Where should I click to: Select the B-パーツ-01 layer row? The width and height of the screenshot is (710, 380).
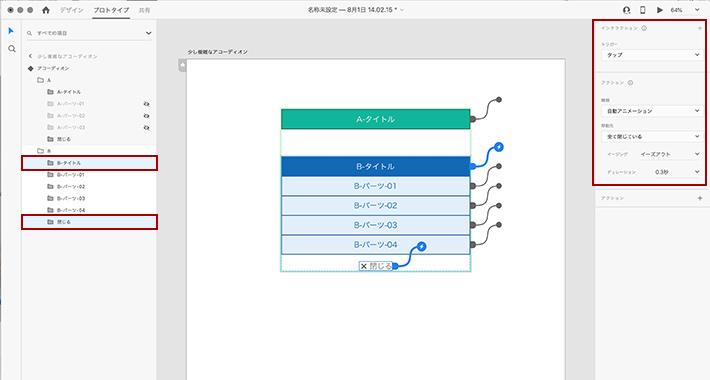(89, 175)
